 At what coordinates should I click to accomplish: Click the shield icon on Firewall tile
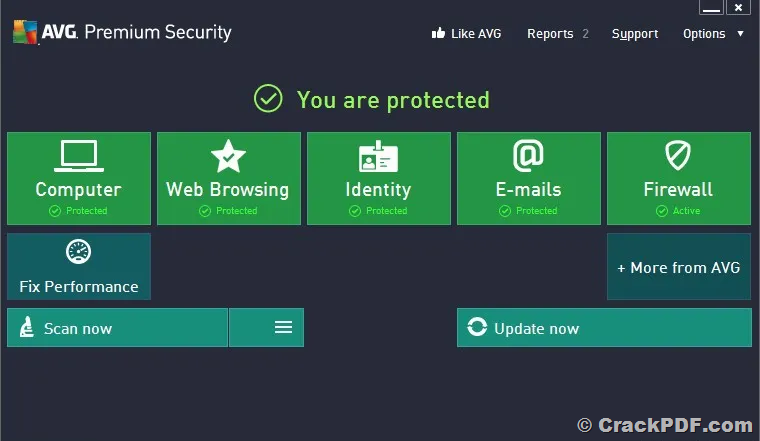[678, 156]
